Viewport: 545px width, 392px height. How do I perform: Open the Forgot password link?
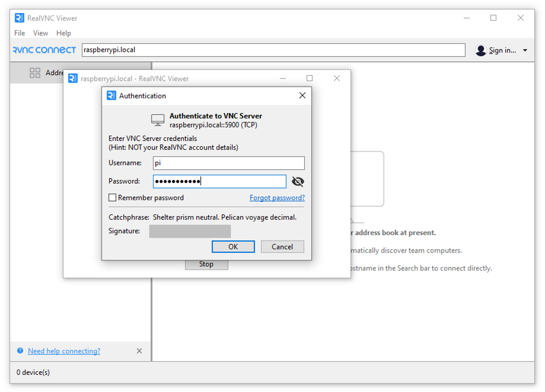click(x=277, y=198)
